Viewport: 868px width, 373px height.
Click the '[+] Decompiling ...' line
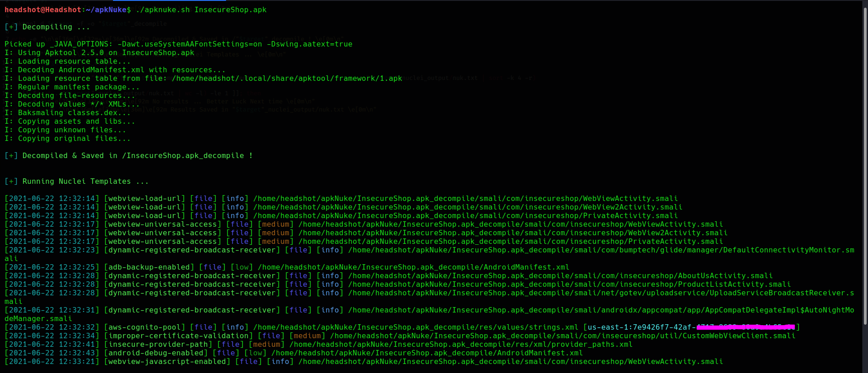pos(47,27)
